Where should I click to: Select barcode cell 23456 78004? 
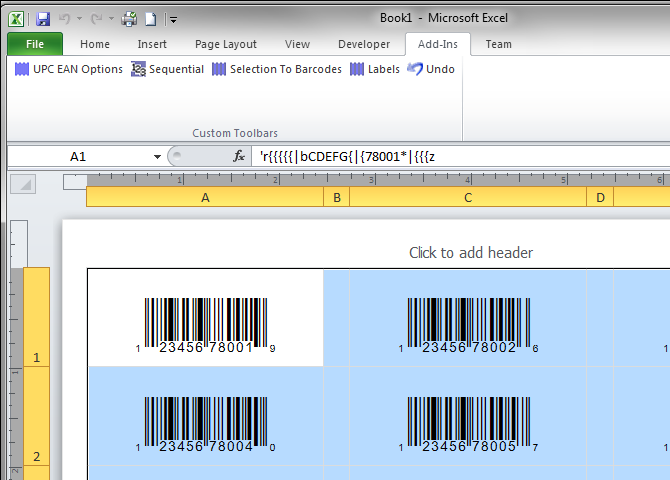point(206,416)
